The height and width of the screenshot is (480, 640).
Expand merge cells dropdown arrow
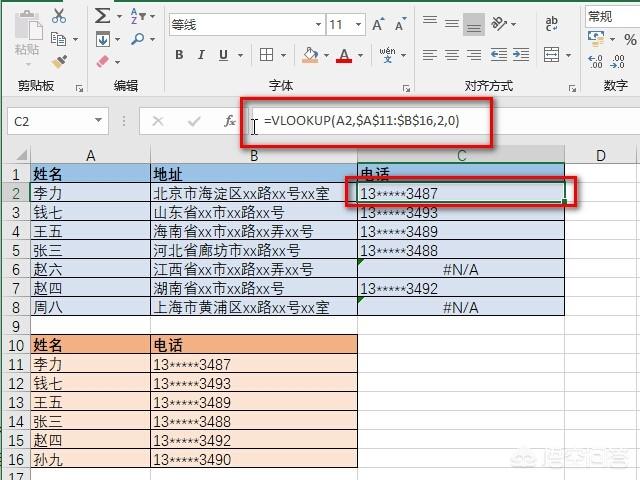(568, 55)
